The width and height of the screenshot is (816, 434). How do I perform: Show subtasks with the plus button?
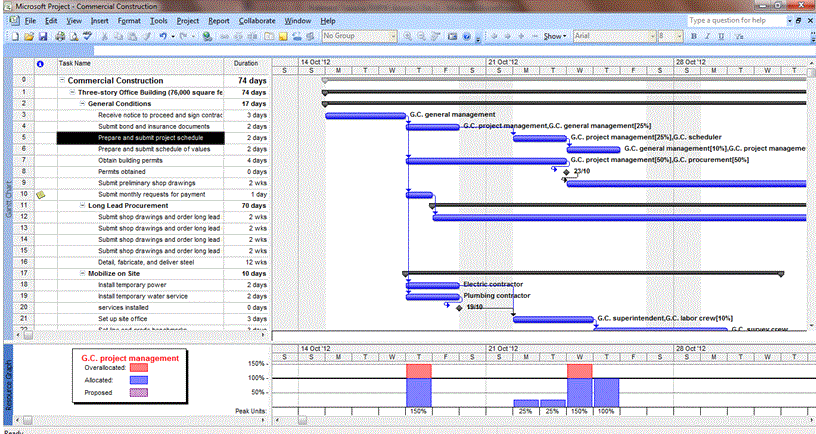click(521, 36)
